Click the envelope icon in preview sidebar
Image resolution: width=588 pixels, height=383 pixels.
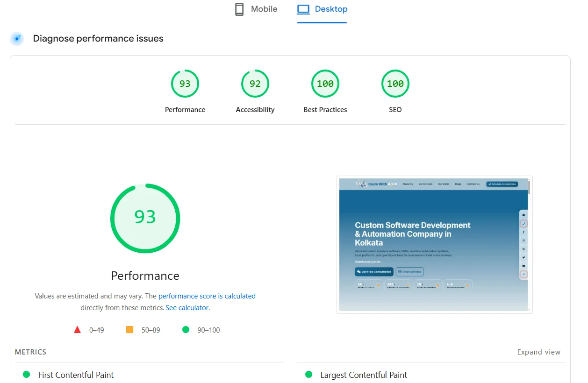click(524, 215)
